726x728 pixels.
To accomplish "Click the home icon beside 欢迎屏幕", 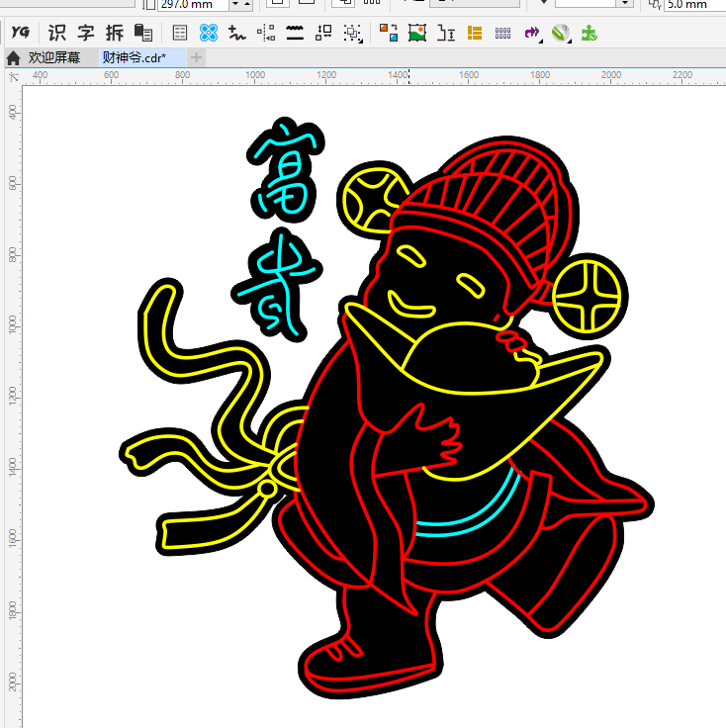I will (x=14, y=57).
